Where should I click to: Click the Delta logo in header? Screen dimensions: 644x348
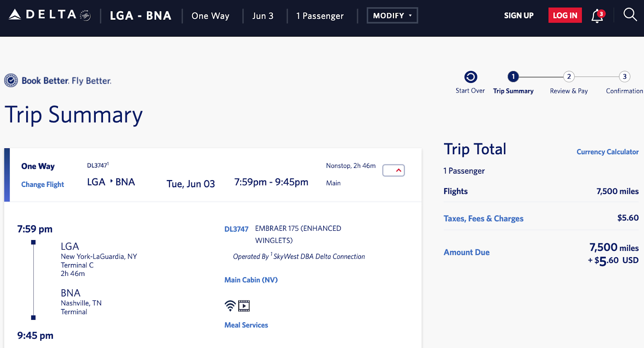point(42,15)
